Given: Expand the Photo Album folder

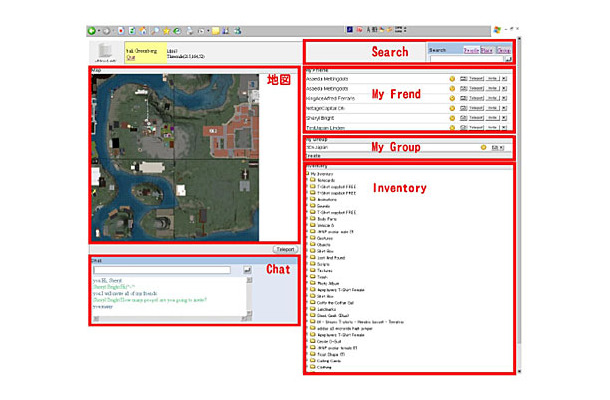Looking at the screenshot, I should point(307,283).
